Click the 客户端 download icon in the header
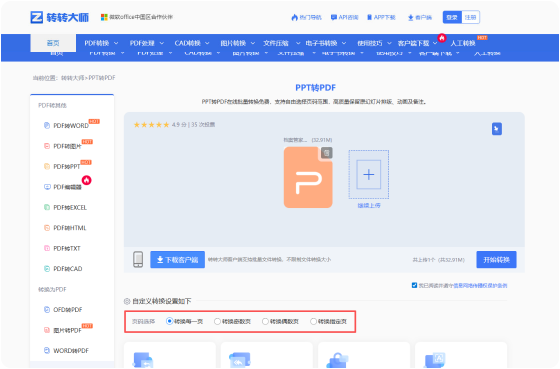Screen dimensions: 560x369 point(411,18)
